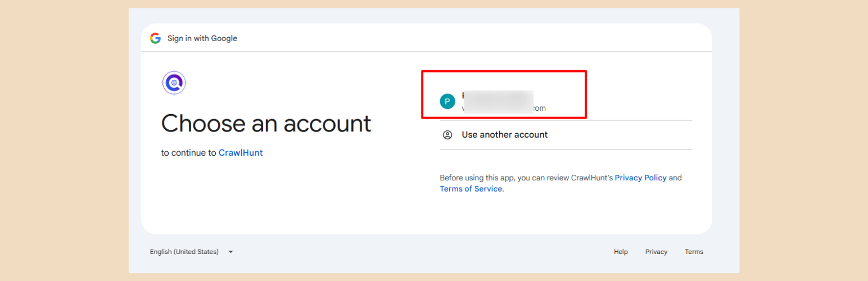This screenshot has height=281, width=868.
Task: Click the Google logo in the header
Action: pyautogui.click(x=155, y=38)
